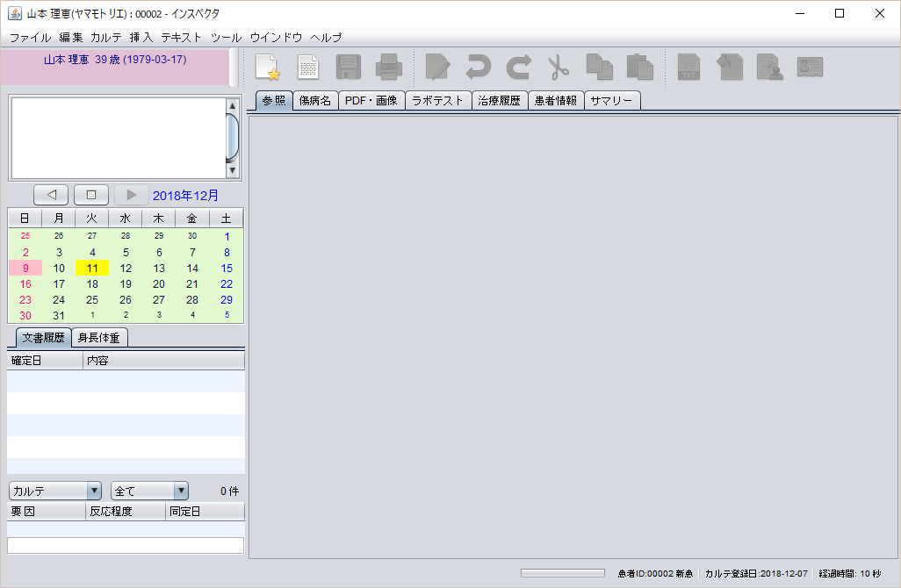Open the 挿入 menu
901x588 pixels.
tap(141, 38)
